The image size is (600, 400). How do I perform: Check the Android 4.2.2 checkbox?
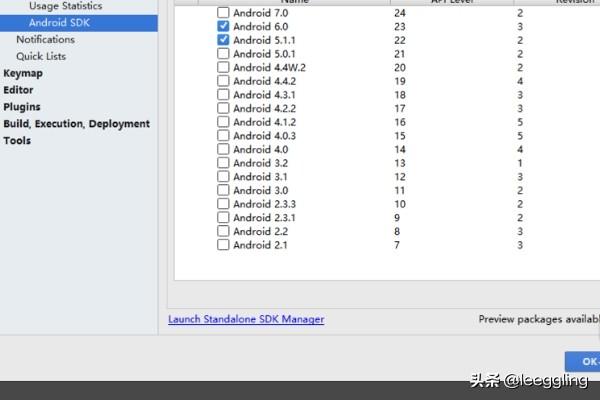click(223, 108)
